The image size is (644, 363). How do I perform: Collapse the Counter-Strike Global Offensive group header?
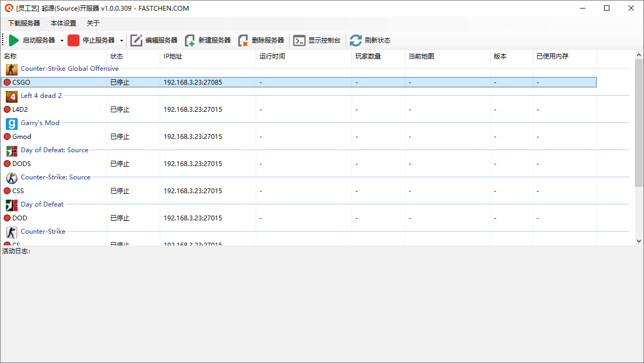point(69,69)
